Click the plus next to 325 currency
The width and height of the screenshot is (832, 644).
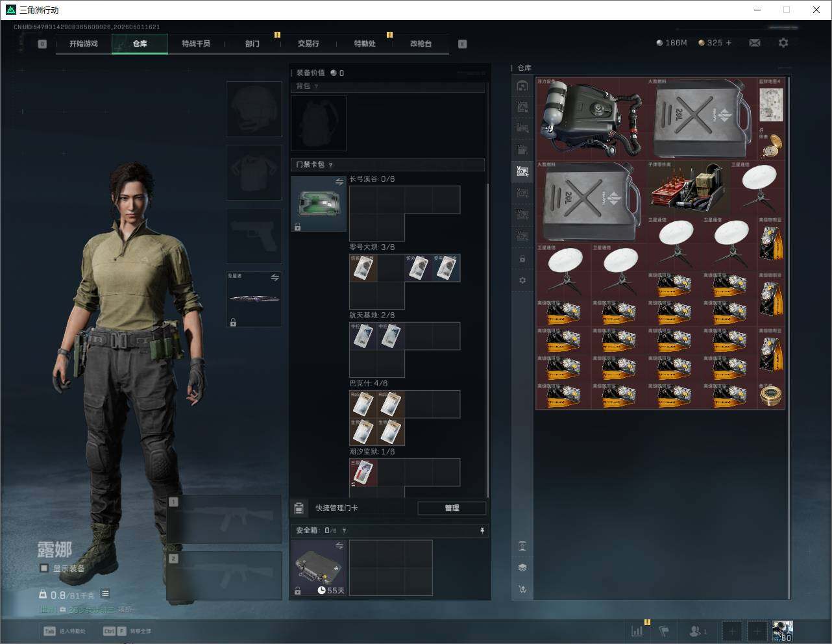(729, 43)
